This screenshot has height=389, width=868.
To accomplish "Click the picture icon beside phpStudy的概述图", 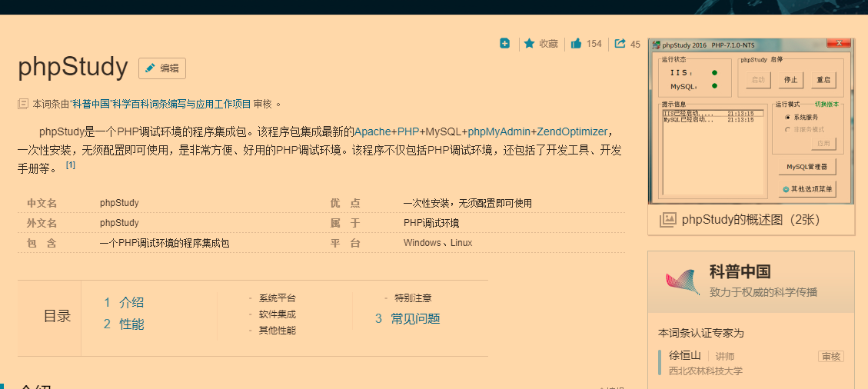I will coord(667,220).
